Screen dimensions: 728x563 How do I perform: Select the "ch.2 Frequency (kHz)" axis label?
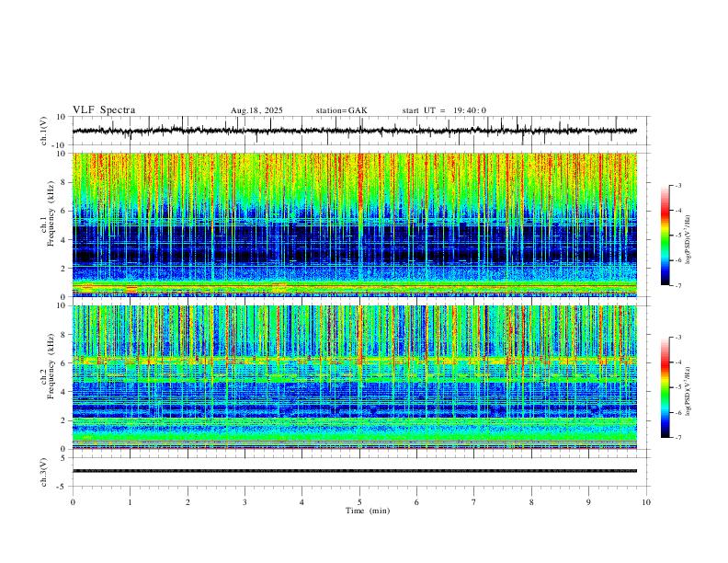(x=47, y=366)
